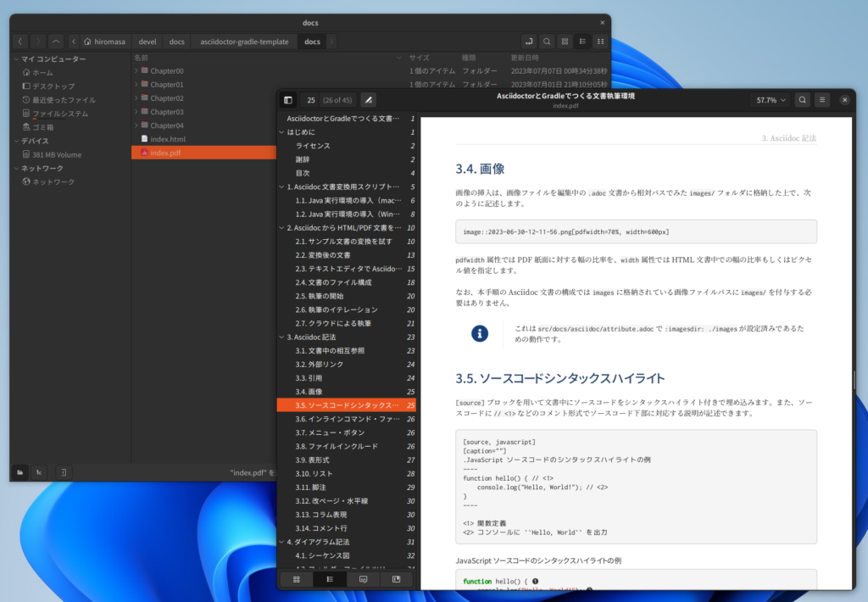Click the devel breadcrumb in path bar

tap(147, 42)
